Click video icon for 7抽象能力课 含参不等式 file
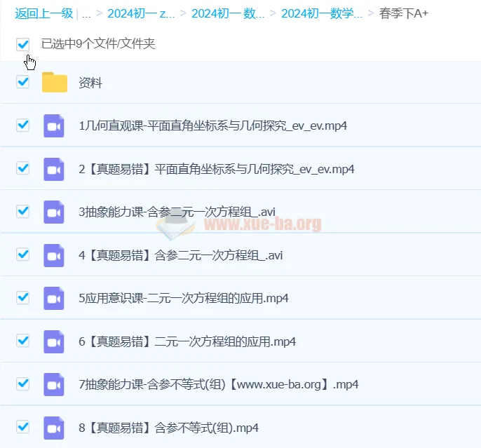This screenshot has width=481, height=448. 54,384
